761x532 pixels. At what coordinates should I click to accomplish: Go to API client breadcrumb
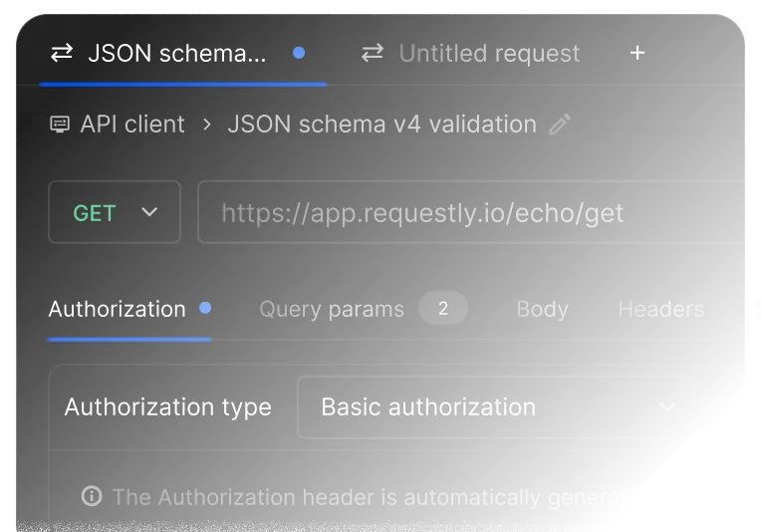point(132,125)
